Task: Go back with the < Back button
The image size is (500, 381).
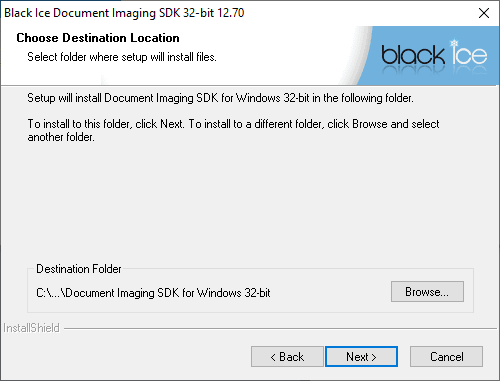Action: point(287,357)
